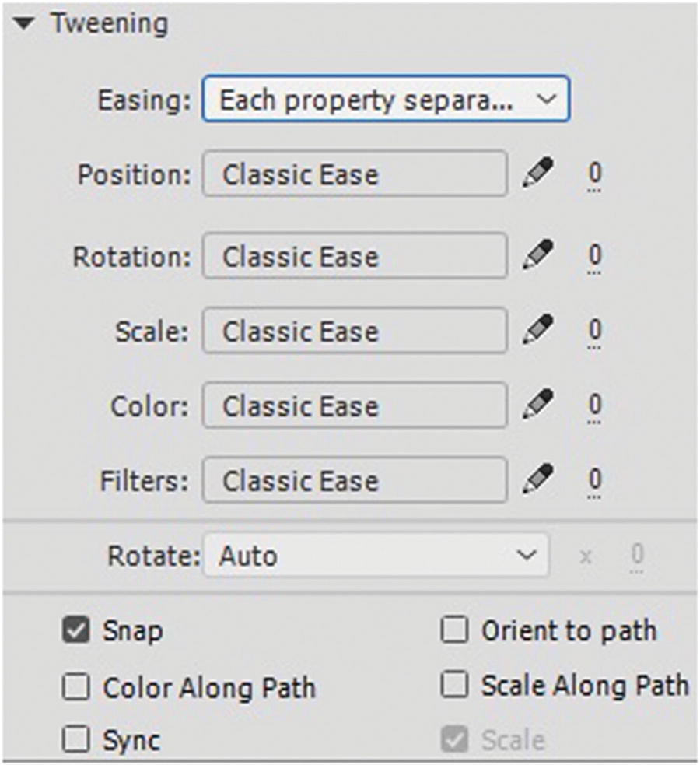The image size is (700, 765).
Task: Enable Orient to path
Action: tap(454, 630)
